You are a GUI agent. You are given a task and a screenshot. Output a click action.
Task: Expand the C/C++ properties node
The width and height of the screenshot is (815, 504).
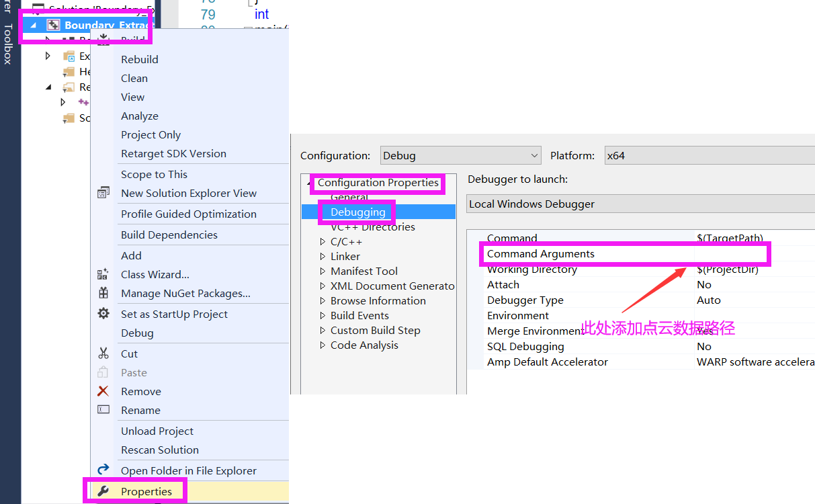coord(323,242)
